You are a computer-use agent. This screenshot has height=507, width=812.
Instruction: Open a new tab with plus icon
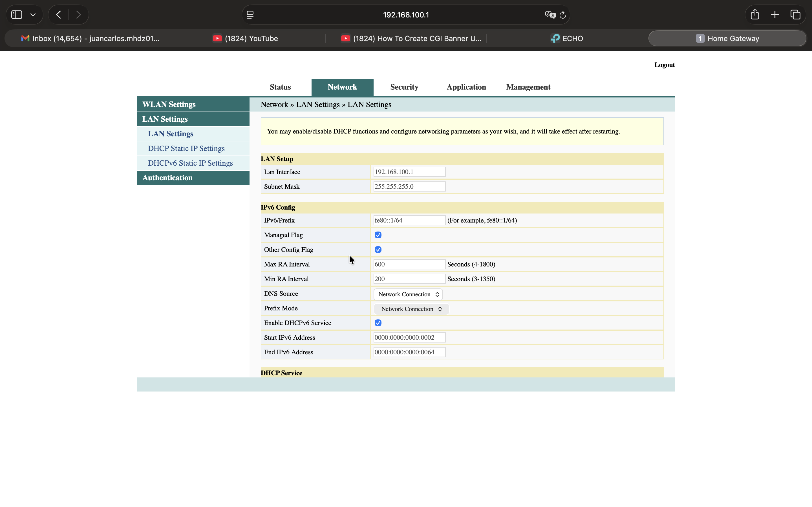tap(775, 15)
